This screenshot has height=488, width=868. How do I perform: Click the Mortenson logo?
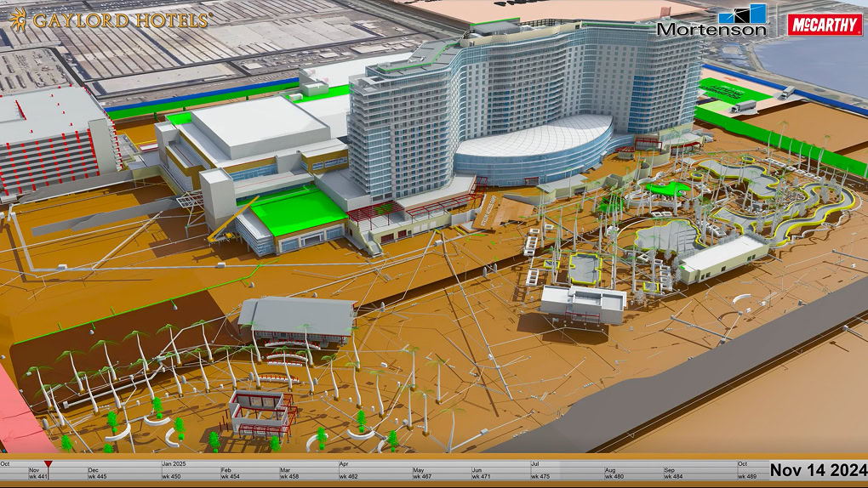click(x=711, y=20)
